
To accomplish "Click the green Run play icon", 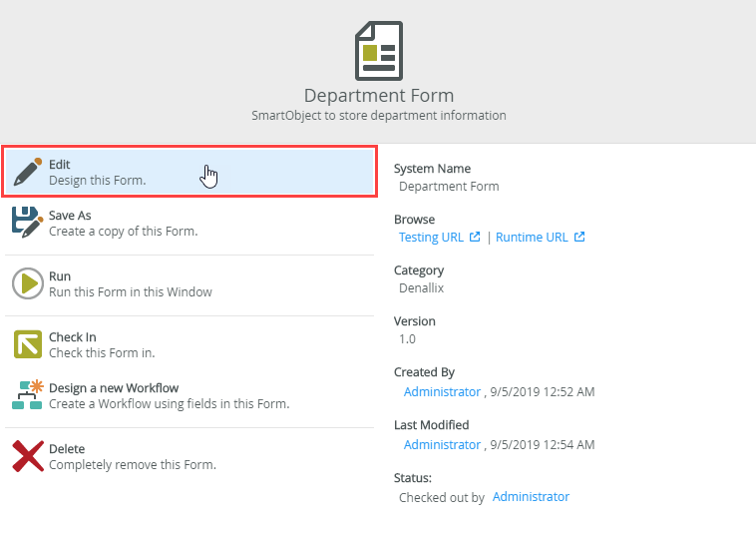I will point(27,283).
